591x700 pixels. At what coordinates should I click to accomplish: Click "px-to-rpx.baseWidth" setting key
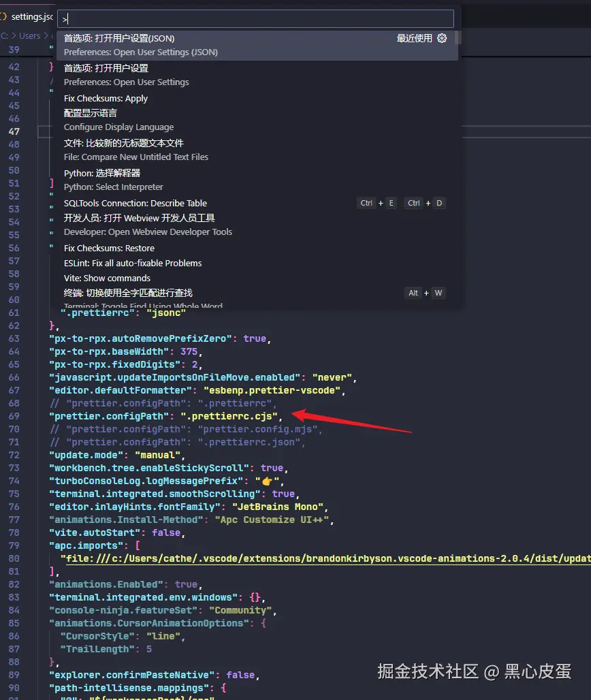coord(109,351)
